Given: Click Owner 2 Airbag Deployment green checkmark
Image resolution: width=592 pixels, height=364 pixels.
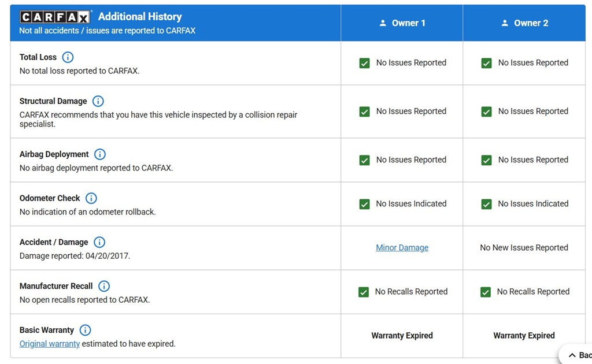Looking at the screenshot, I should click(486, 160).
